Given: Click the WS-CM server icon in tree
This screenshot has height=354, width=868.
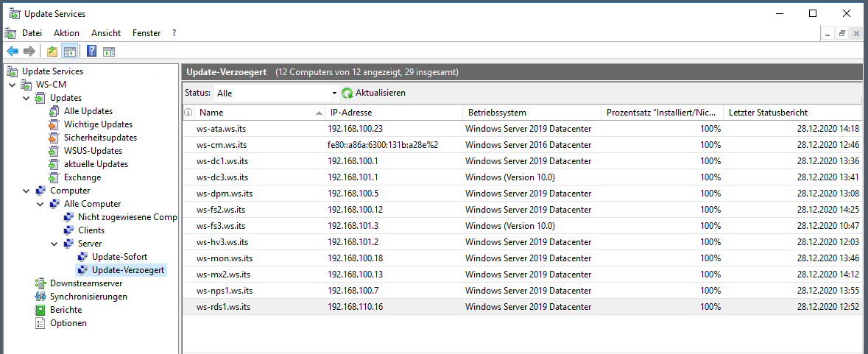Looking at the screenshot, I should [x=27, y=85].
